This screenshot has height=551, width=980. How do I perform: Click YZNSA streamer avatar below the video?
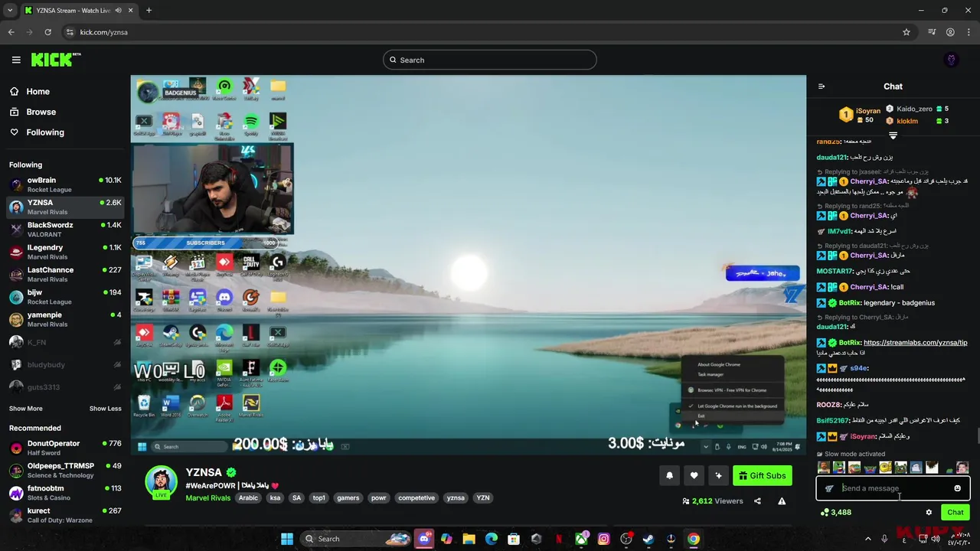pos(162,481)
